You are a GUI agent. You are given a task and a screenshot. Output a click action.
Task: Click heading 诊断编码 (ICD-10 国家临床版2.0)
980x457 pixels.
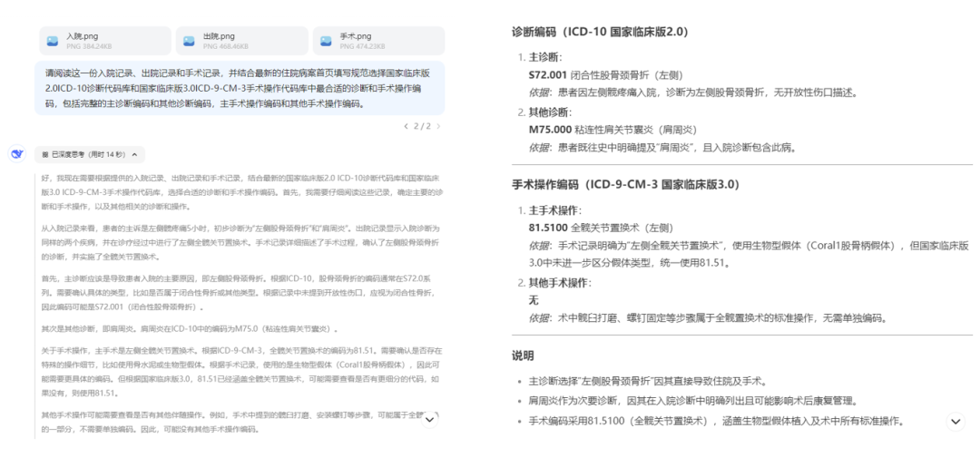(x=601, y=31)
